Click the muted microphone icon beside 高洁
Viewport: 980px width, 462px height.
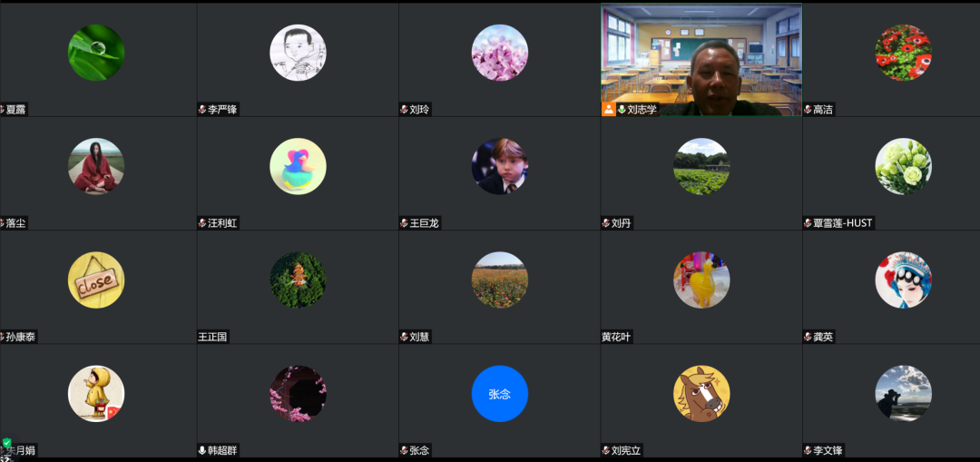808,110
